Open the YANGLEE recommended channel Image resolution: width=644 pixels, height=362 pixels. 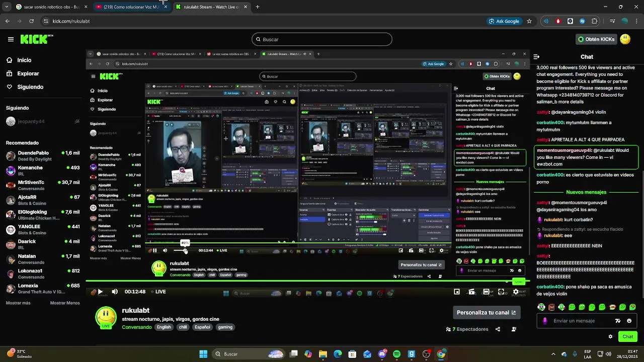(x=42, y=229)
